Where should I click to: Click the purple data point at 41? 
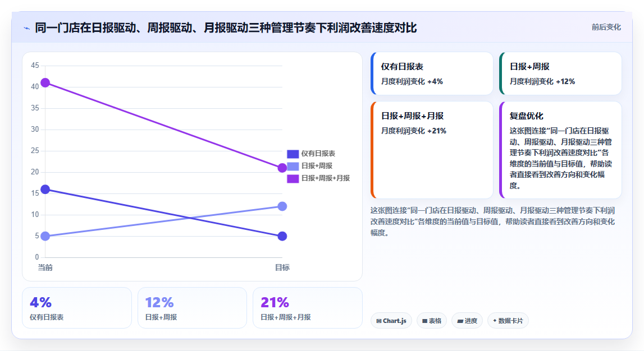[x=45, y=83]
